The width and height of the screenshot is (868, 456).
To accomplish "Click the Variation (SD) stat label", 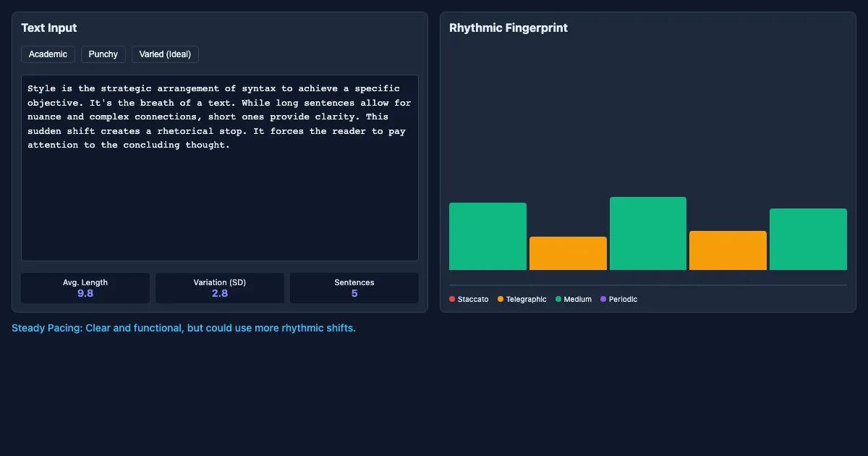I will click(x=220, y=282).
